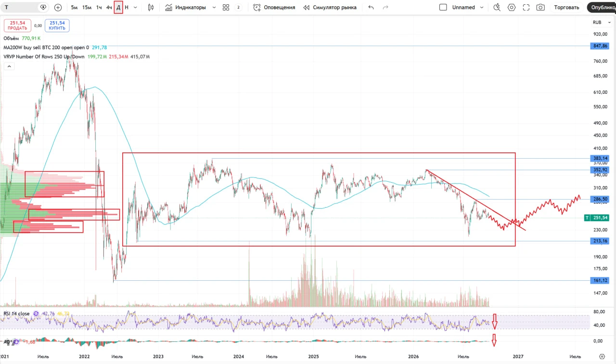Select the Д daily timeframe
This screenshot has height=364, width=616.
[x=118, y=7]
